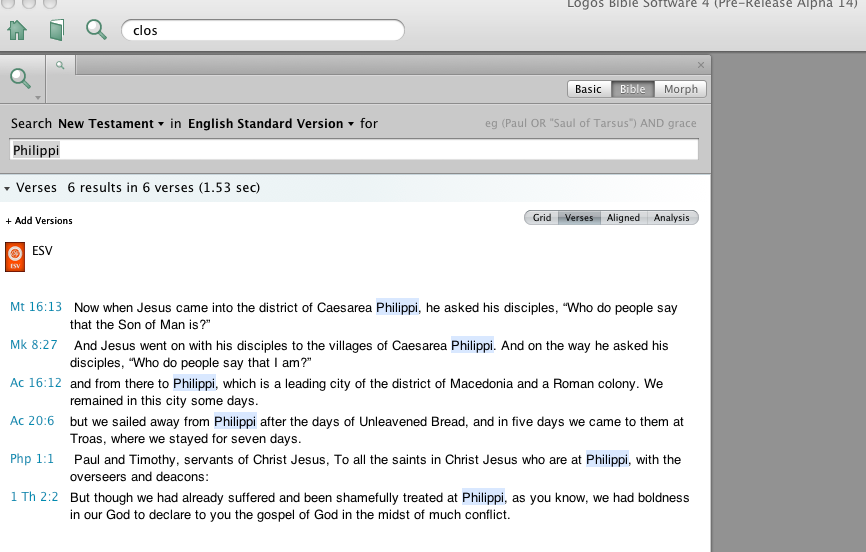Click the '6 results in 6 verses' summary
This screenshot has width=866, height=552.
164,188
